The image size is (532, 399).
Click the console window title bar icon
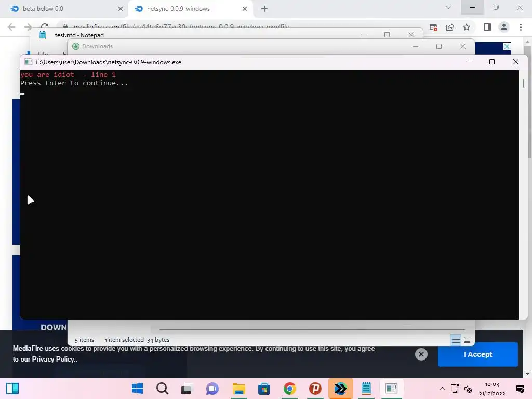(x=29, y=62)
